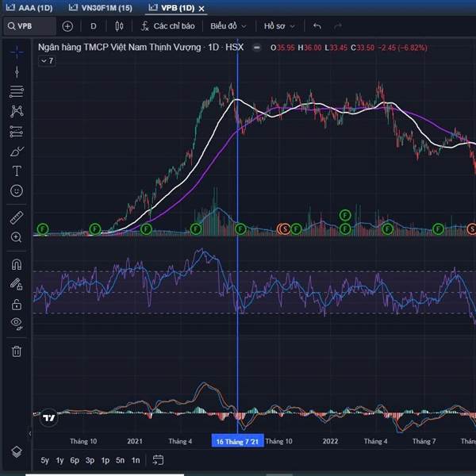Open the object tree layers icon
476x476 pixels.
coord(17,452)
